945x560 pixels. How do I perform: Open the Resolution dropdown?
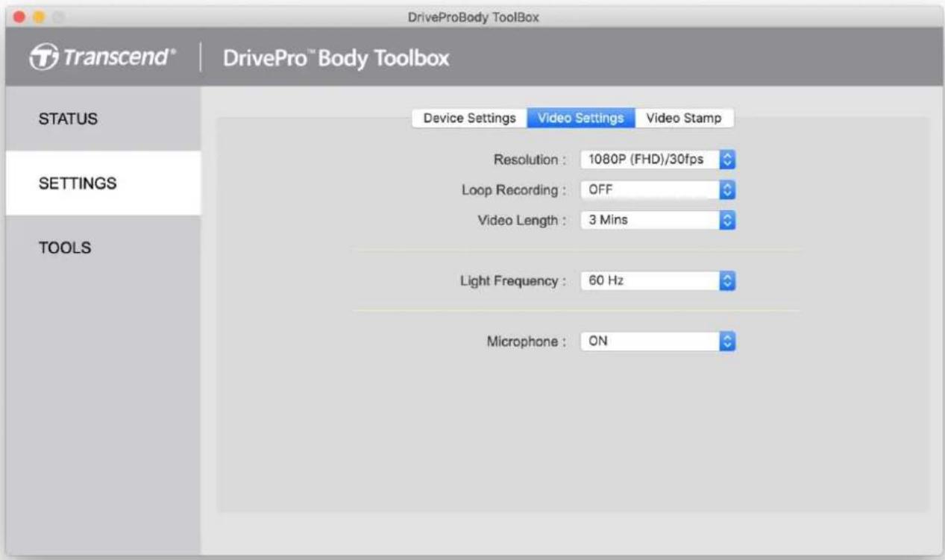click(x=658, y=159)
